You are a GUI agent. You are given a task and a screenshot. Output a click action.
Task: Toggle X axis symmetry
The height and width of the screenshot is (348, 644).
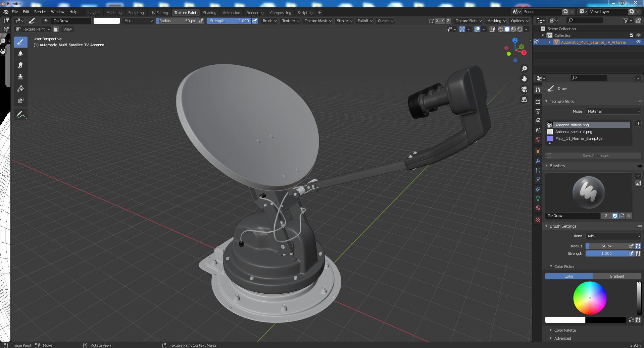click(x=437, y=21)
